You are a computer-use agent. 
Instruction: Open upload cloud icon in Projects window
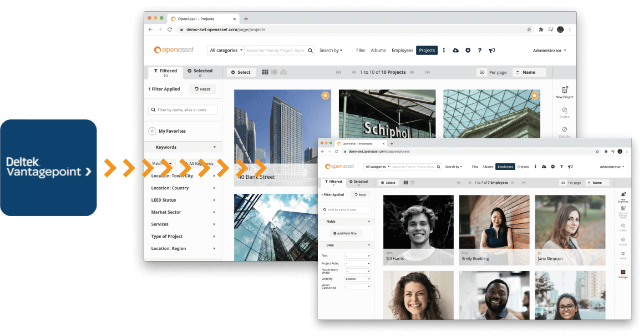click(x=455, y=50)
